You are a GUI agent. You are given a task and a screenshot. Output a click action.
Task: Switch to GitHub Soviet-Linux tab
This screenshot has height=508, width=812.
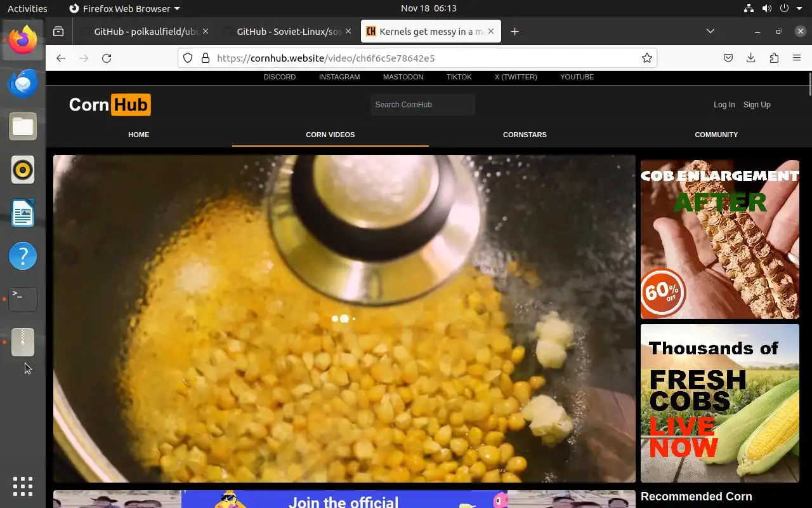pos(289,31)
